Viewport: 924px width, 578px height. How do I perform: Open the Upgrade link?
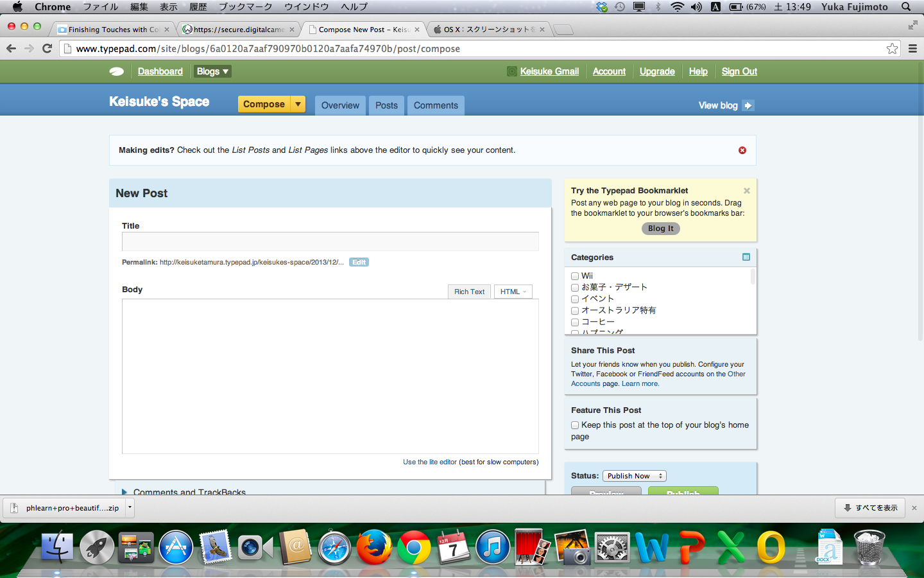(x=657, y=71)
